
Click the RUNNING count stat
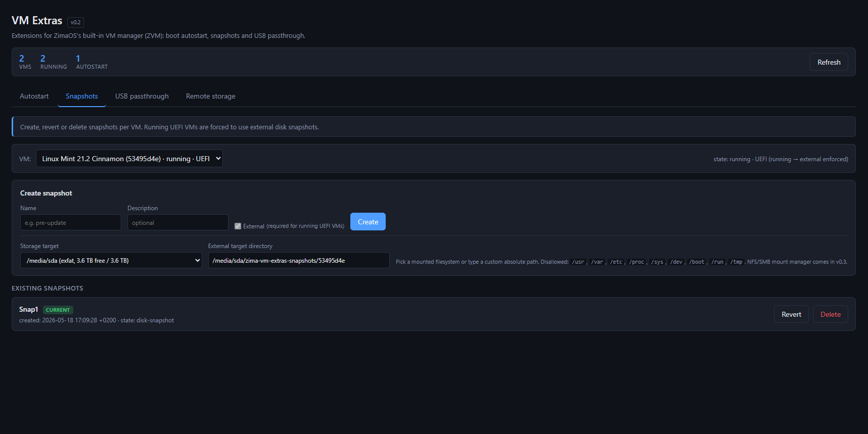pos(54,62)
